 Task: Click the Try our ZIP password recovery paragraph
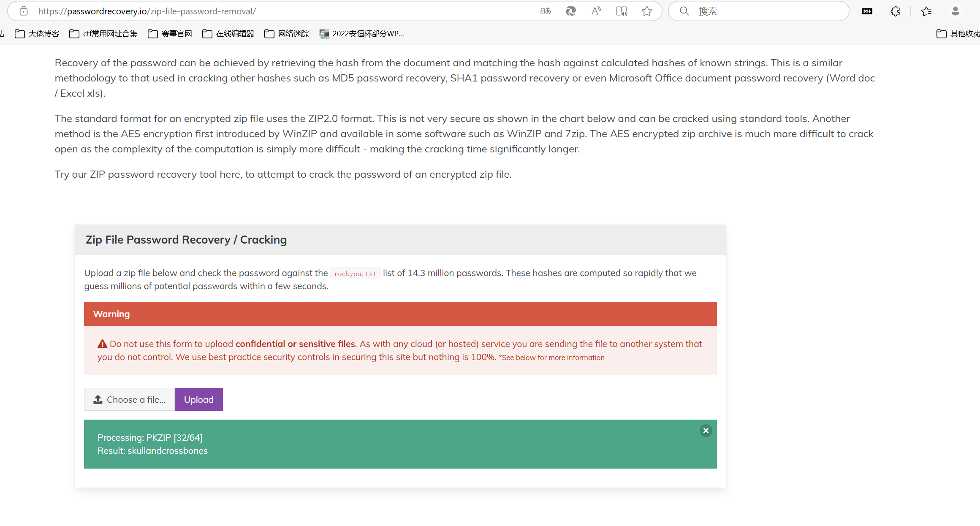tap(283, 174)
